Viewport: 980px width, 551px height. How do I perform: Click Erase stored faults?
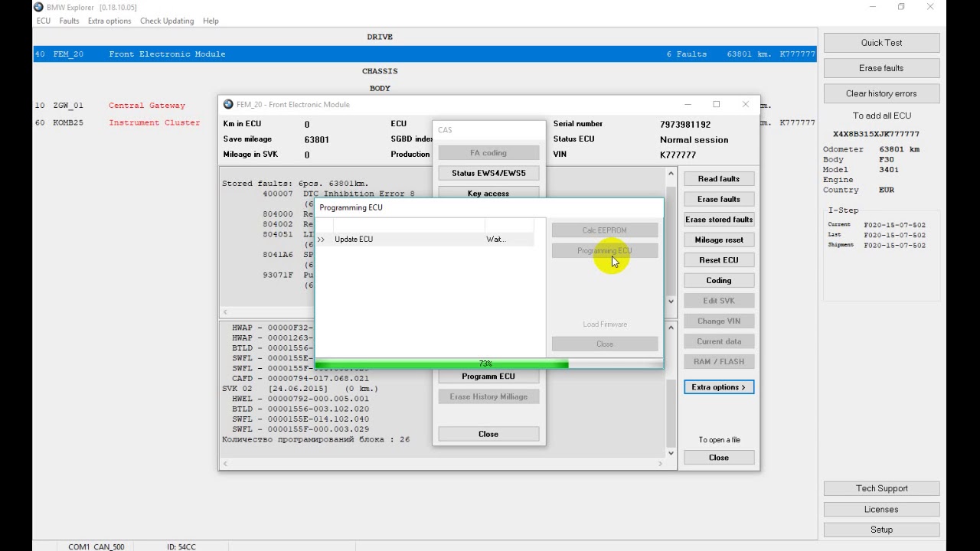pyautogui.click(x=719, y=220)
